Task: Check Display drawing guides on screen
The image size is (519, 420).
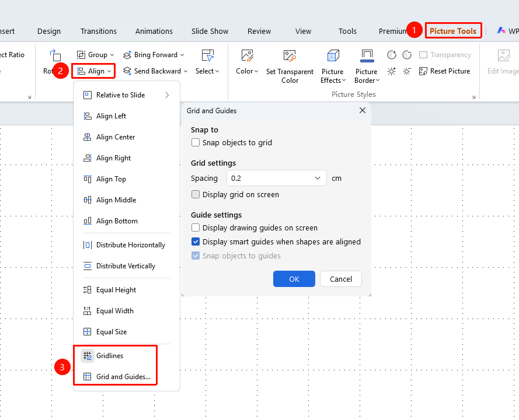Action: click(x=196, y=228)
